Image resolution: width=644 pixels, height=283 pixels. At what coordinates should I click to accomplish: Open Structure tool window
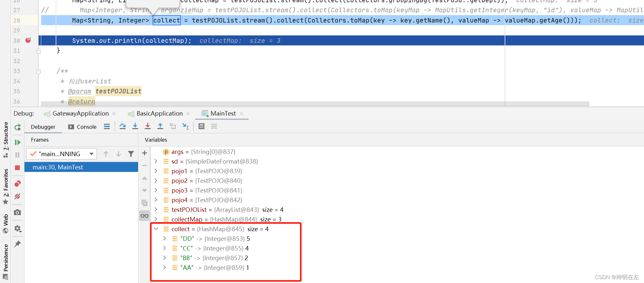5,139
